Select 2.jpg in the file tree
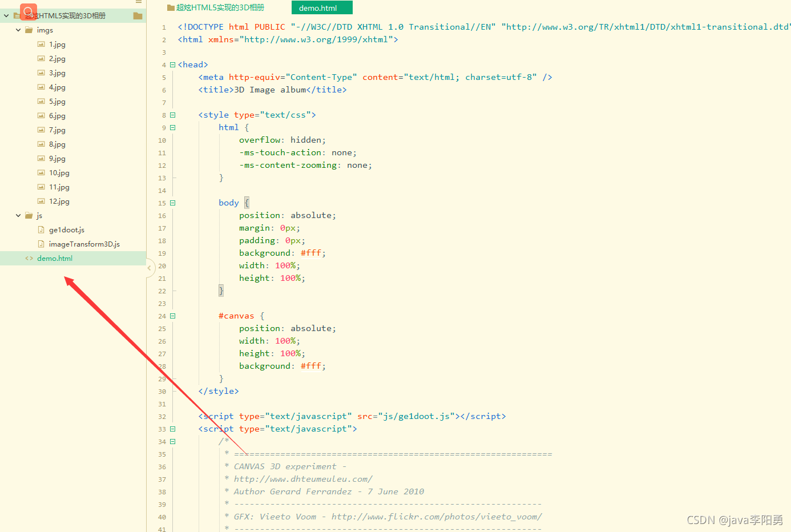The width and height of the screenshot is (791, 532). coord(57,58)
